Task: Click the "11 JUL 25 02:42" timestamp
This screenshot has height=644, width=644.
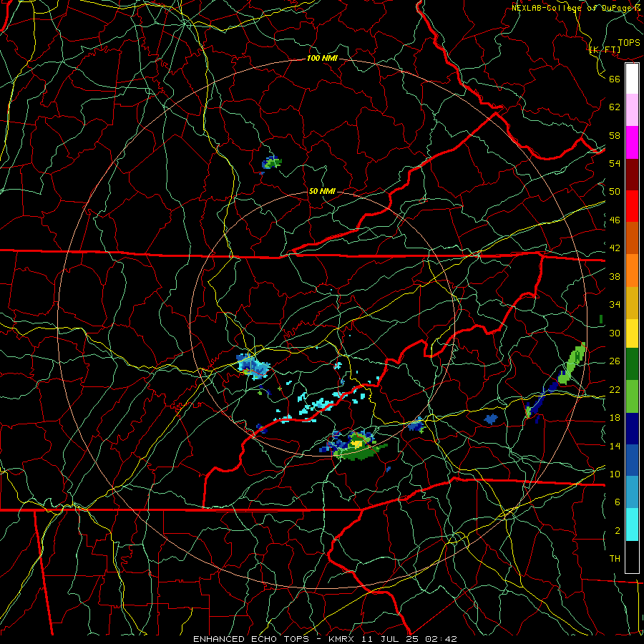Action: coord(409,639)
